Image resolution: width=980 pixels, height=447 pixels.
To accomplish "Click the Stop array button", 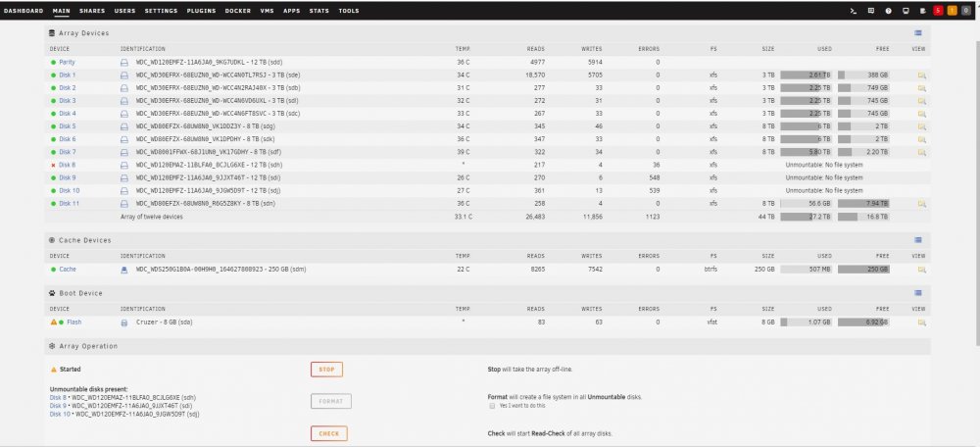I will [x=326, y=370].
